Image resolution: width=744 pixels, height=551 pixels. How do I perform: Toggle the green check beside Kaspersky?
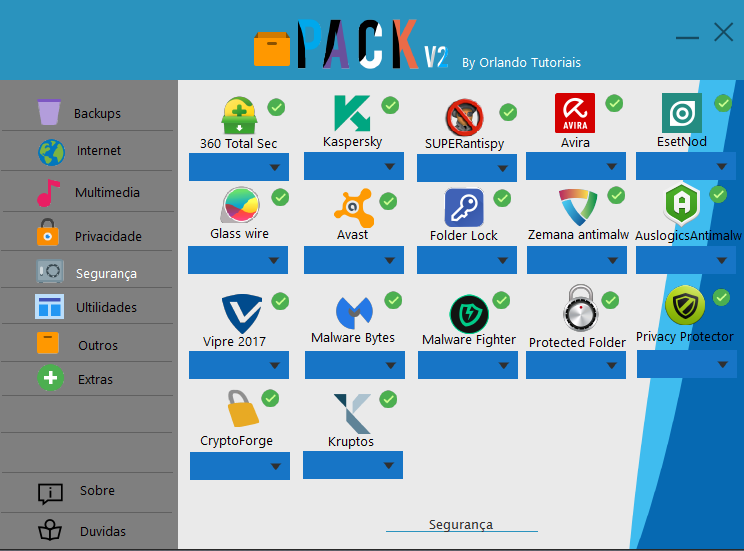pos(390,105)
